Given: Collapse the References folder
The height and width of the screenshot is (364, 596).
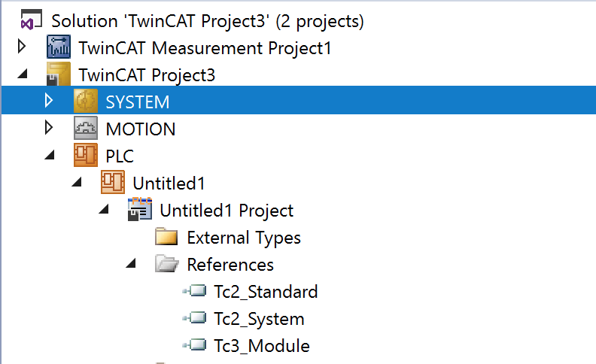Looking at the screenshot, I should click(131, 265).
